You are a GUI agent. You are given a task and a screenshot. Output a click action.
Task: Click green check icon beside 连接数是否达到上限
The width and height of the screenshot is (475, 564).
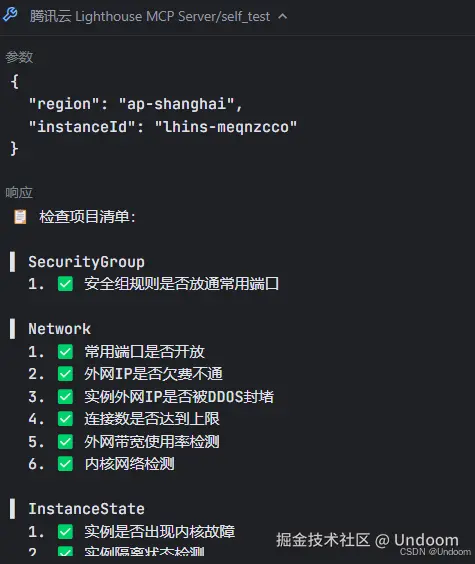tap(65, 419)
